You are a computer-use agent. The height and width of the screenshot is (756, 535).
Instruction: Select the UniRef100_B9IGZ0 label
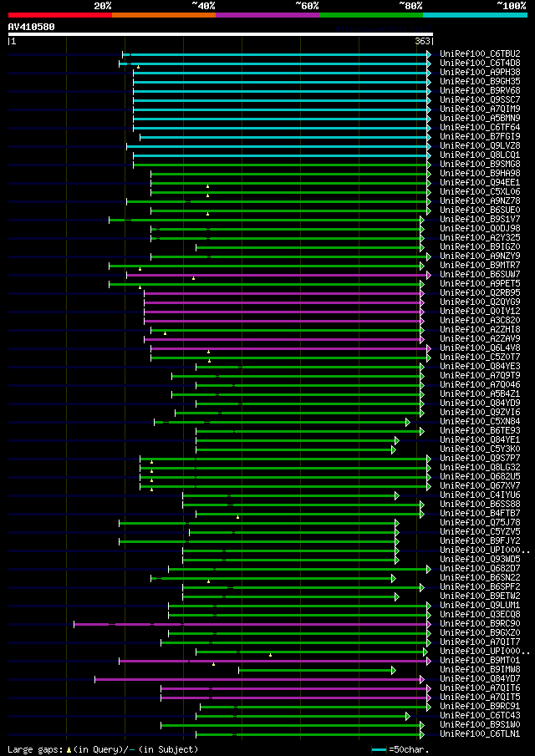[480, 247]
